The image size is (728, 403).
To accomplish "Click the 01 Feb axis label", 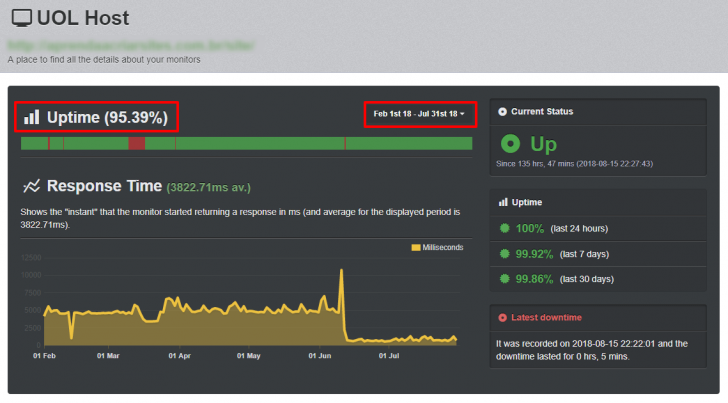I will [44, 356].
